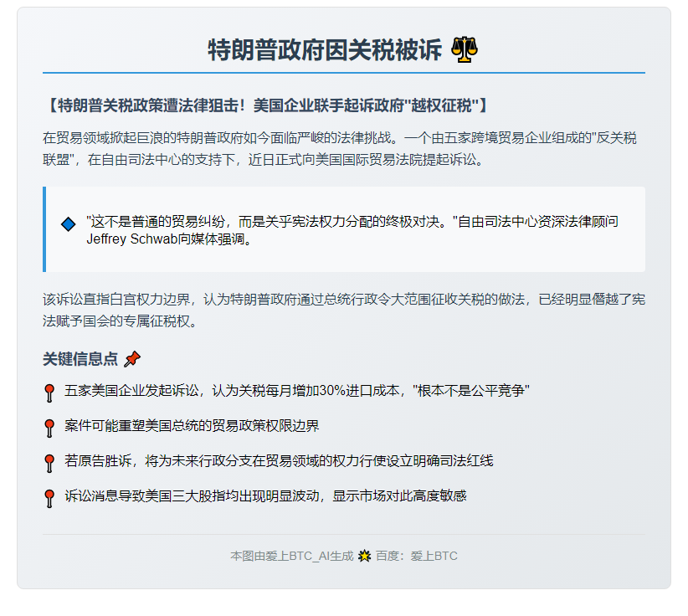
Task: Click the red pin beside 五家美国企业发起诉讼
Action: [x=49, y=393]
